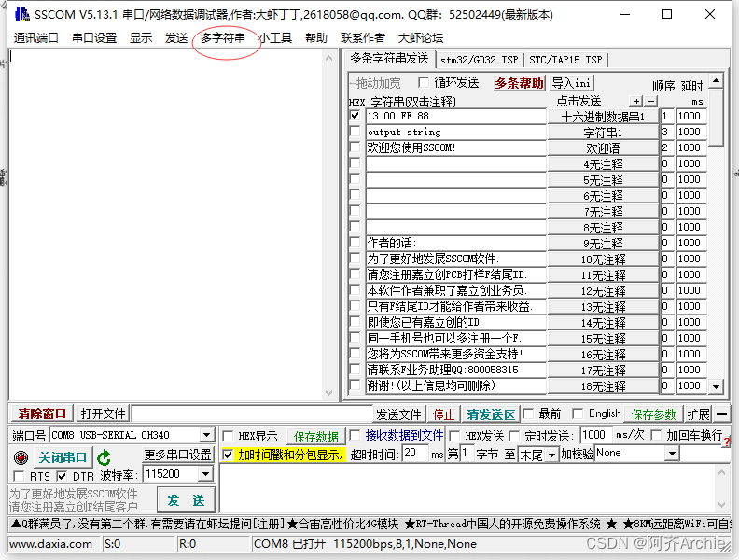Screen dimensions: 739x560
Task: Toggle the DTR checkbox
Action: click(x=62, y=476)
